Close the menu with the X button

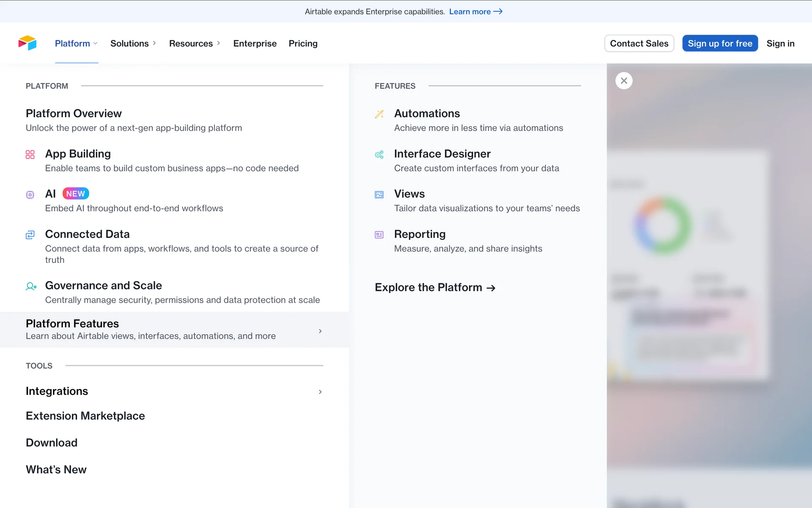coord(624,80)
